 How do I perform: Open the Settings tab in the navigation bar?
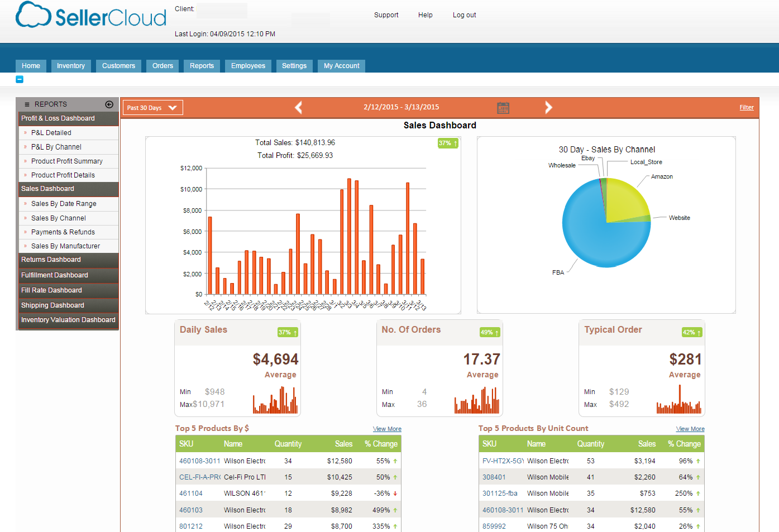click(x=294, y=65)
